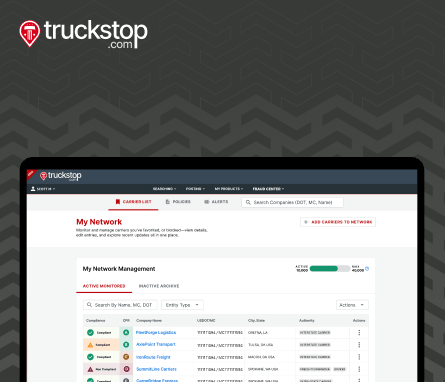Click the Compliance column header
Viewport: 445px width, 382px height.
(96, 321)
